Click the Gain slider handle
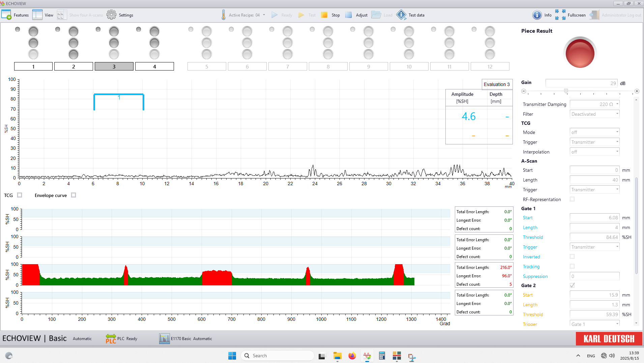Image resolution: width=644 pixels, height=363 pixels. 566,91
